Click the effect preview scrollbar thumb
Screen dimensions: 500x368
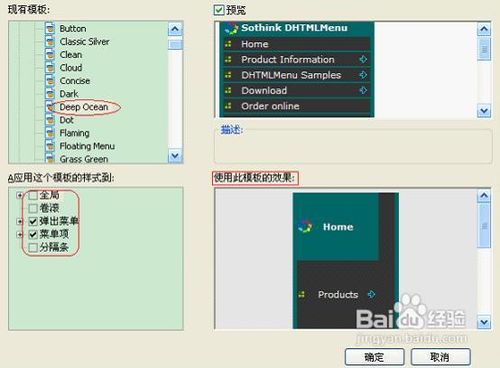[484, 226]
